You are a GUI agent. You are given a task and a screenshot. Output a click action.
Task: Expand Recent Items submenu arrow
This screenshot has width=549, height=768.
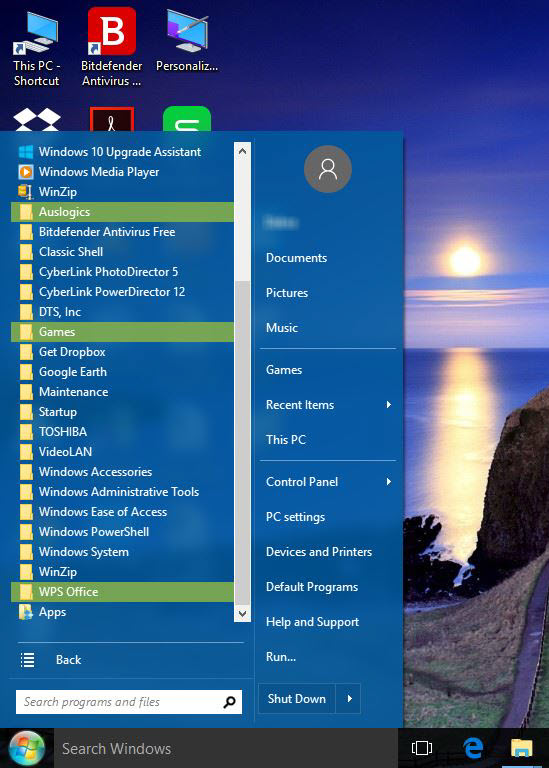click(388, 405)
